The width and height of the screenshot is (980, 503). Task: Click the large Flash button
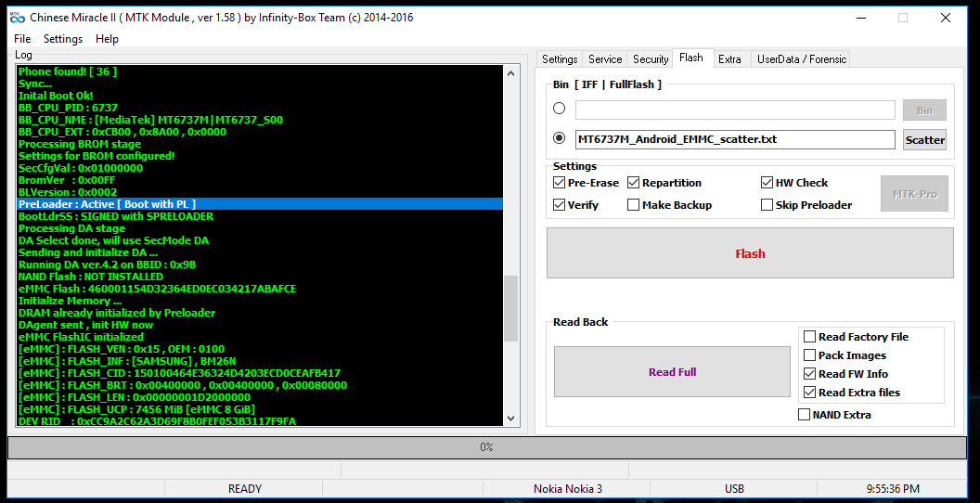coord(750,253)
